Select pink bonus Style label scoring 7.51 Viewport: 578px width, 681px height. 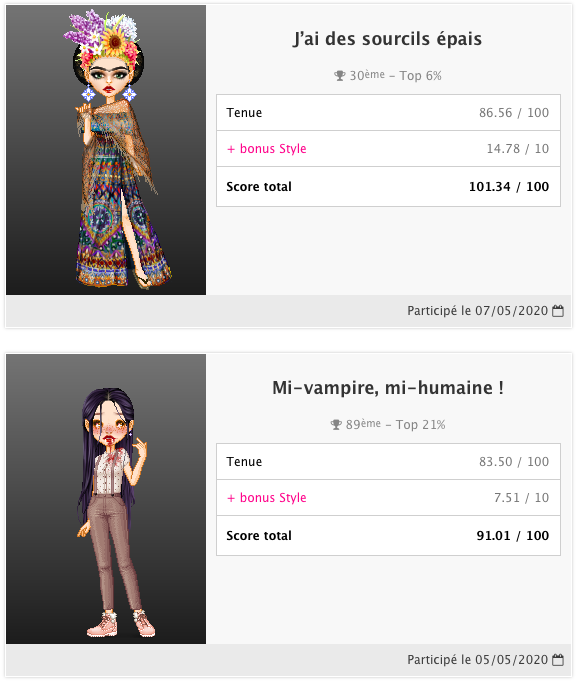[x=267, y=498]
